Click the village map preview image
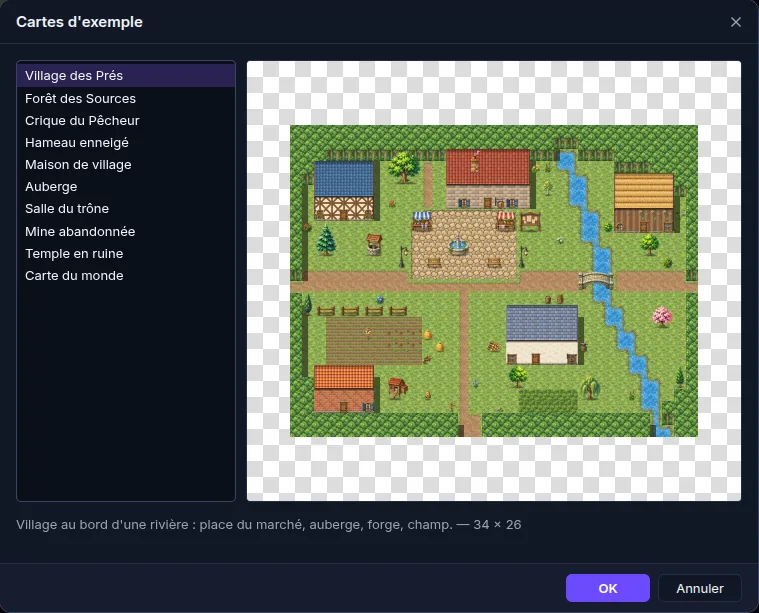The image size is (759, 613). [494, 281]
